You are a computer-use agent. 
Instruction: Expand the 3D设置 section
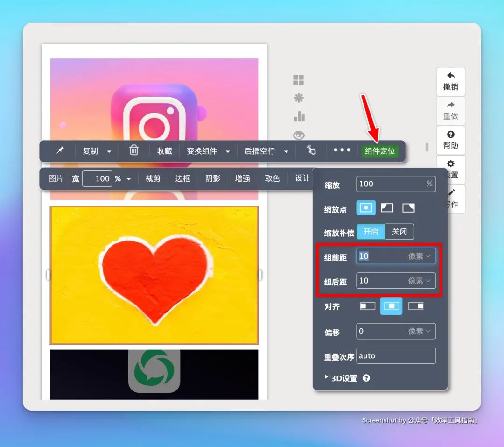tap(343, 378)
